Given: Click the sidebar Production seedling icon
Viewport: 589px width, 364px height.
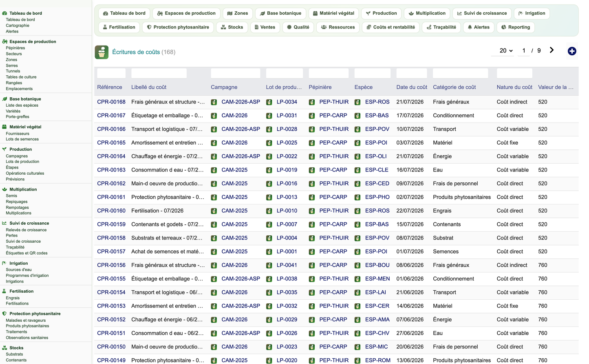Looking at the screenshot, I should [x=4, y=149].
